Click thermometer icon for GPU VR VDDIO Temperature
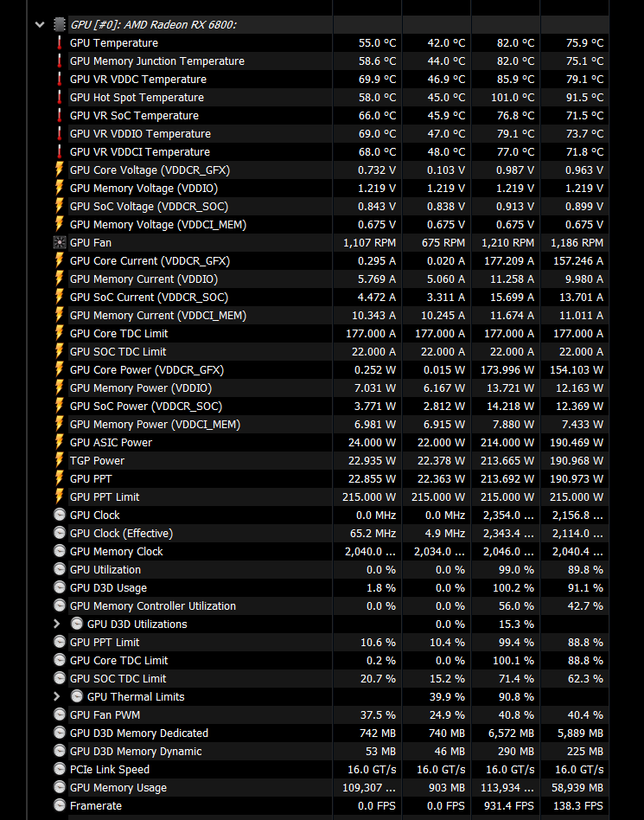Screen dimensions: 644x820 coord(60,134)
